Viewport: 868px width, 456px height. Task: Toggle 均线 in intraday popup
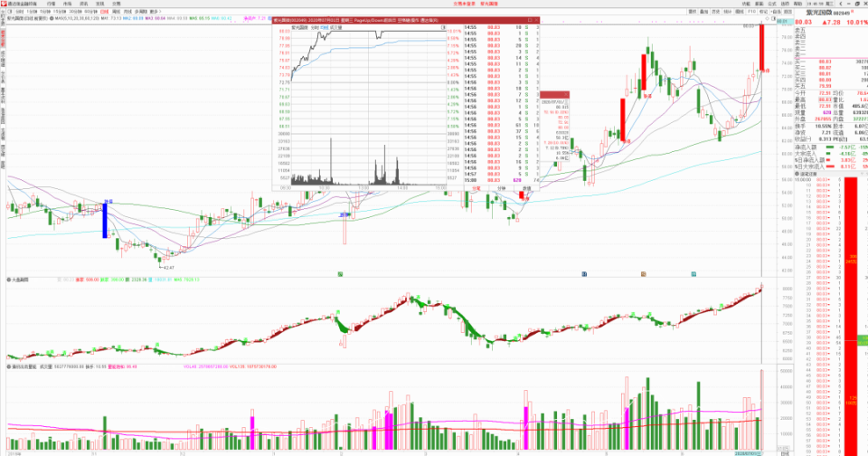click(x=325, y=27)
